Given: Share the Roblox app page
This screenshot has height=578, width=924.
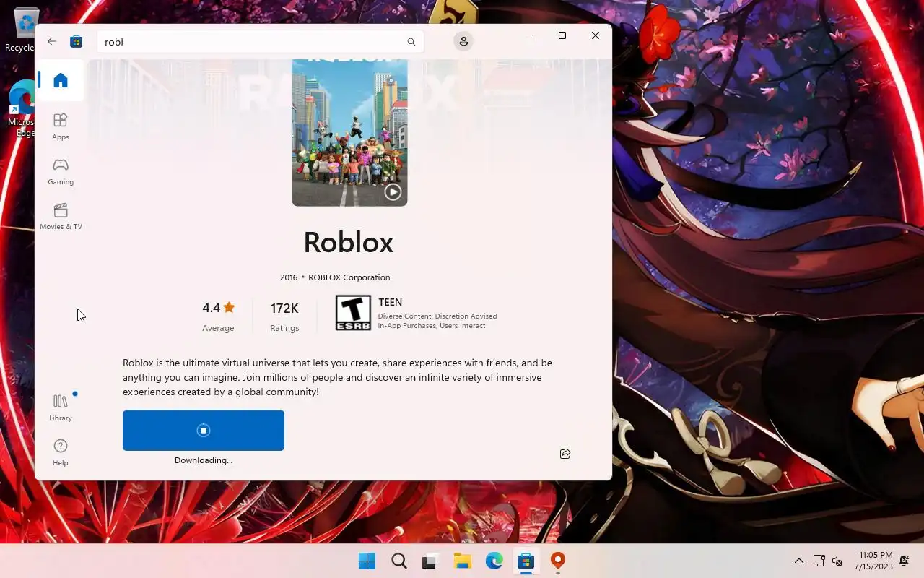Looking at the screenshot, I should coord(565,454).
